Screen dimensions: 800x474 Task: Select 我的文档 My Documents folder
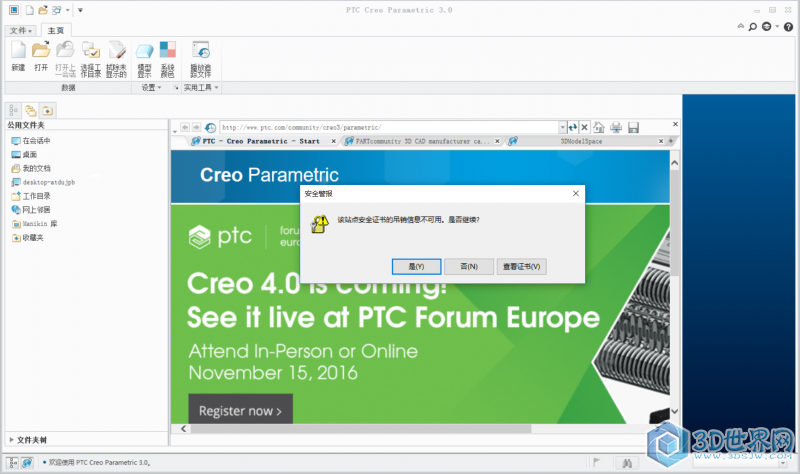31,168
